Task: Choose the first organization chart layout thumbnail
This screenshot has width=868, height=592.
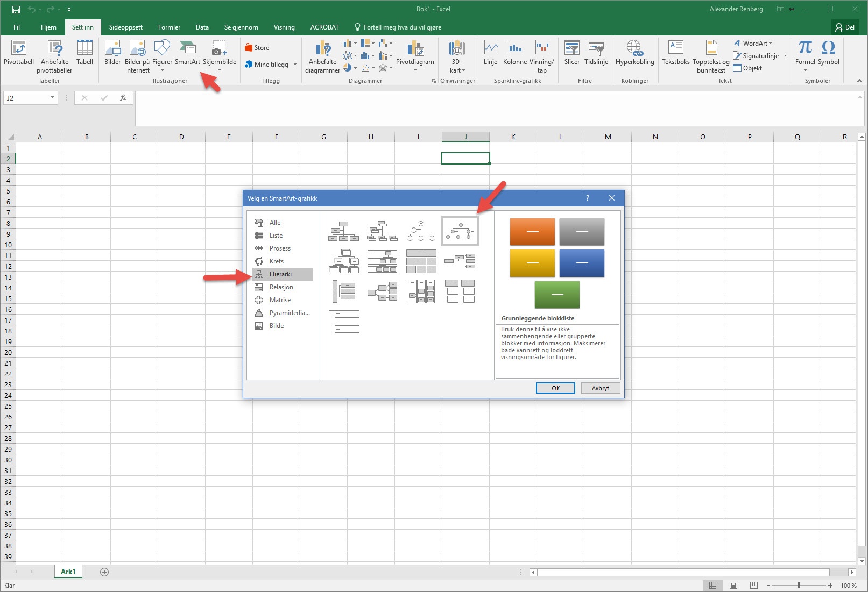Action: coord(343,231)
